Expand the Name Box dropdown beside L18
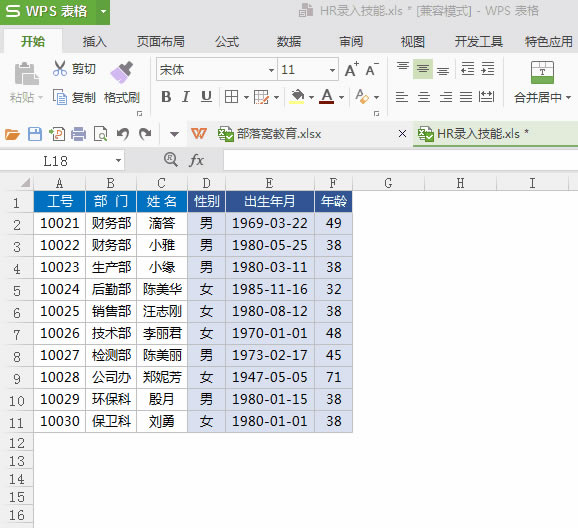578x528 pixels. click(118, 160)
